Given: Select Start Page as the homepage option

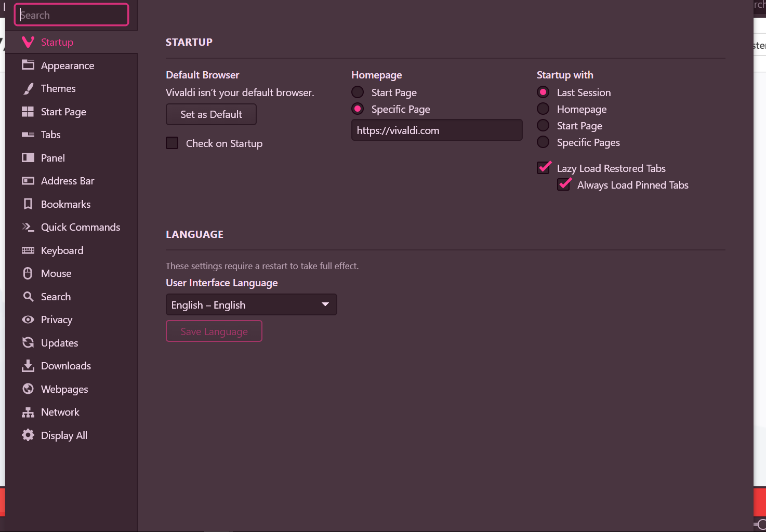Looking at the screenshot, I should (x=358, y=92).
